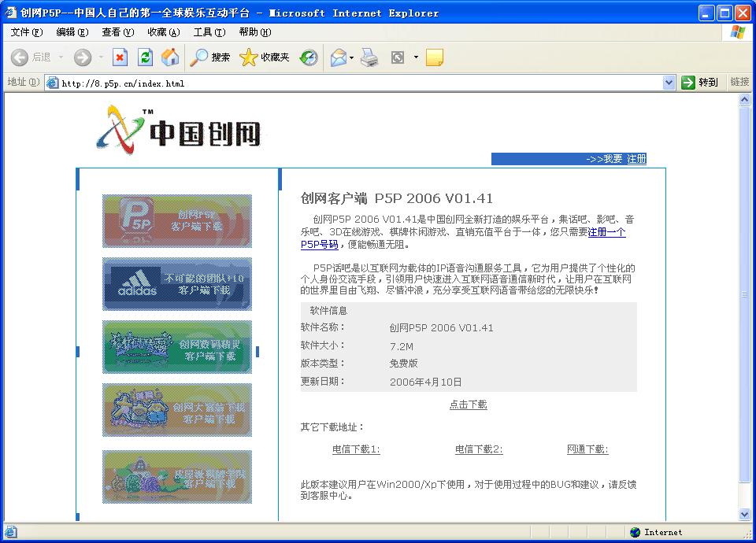
Task: Open the address bar dropdown list
Action: (669, 83)
